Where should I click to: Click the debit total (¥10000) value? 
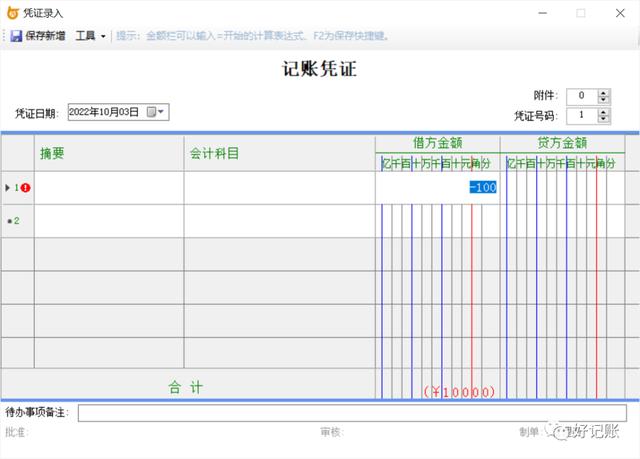click(x=459, y=392)
